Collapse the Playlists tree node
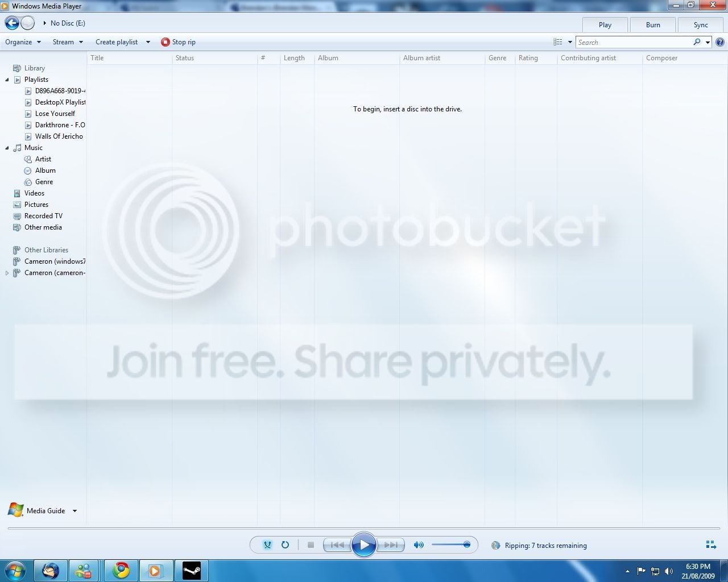Viewport: 728px width, 582px height. click(x=7, y=80)
